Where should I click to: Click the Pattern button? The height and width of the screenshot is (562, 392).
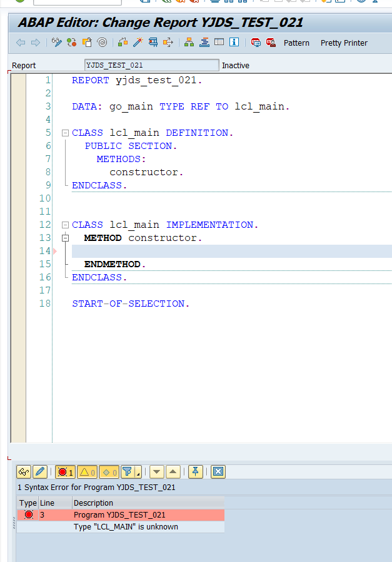pos(296,43)
